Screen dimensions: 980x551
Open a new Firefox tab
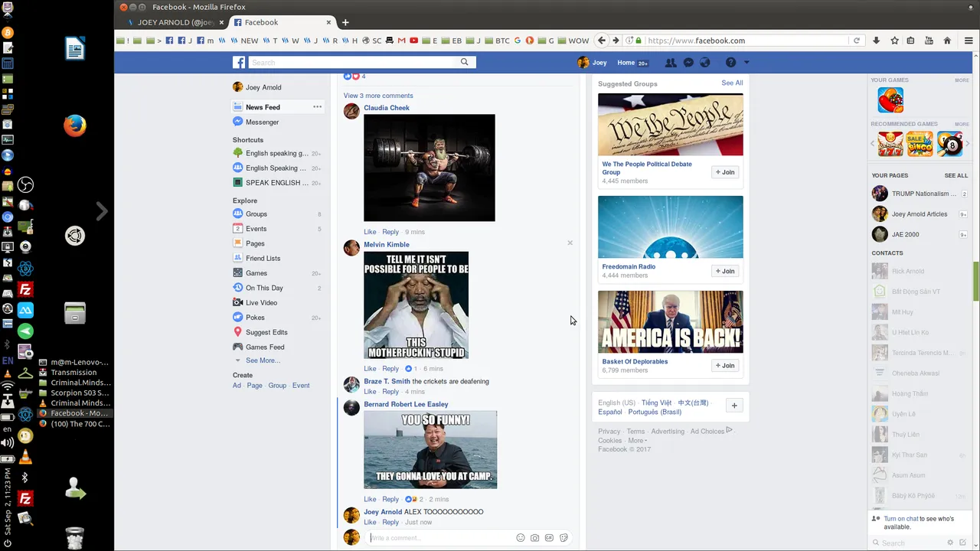coord(345,22)
